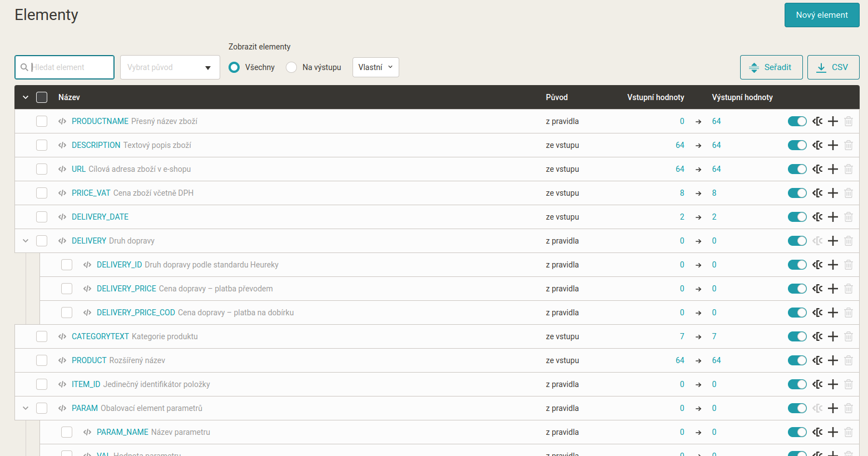
Task: Click the plus icon in PARAM_NAME row
Action: pyautogui.click(x=832, y=432)
